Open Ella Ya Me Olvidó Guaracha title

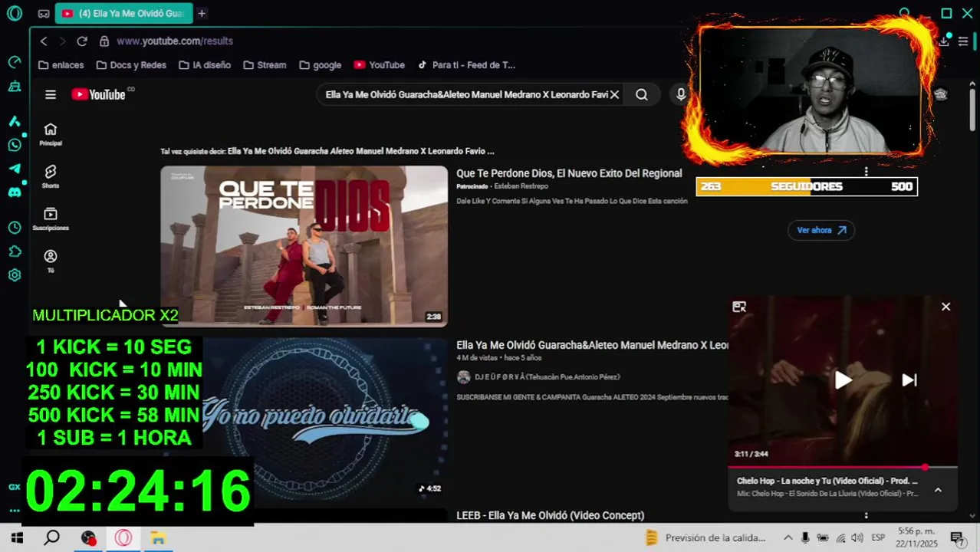click(x=592, y=345)
